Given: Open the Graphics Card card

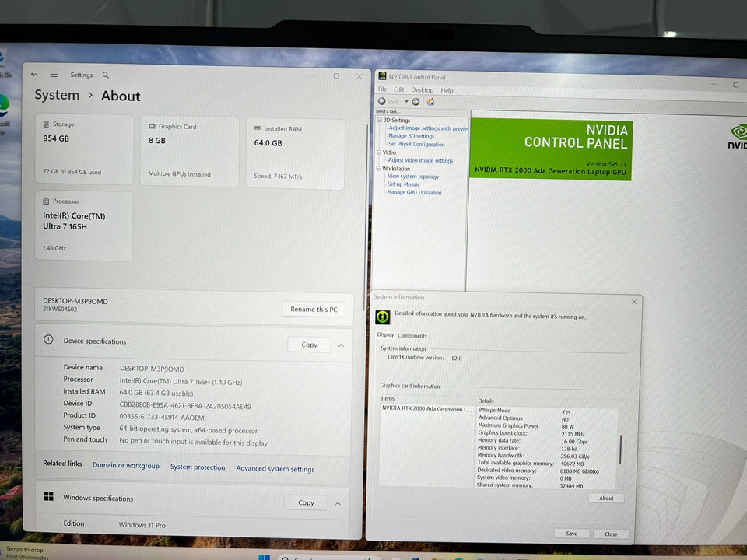Looking at the screenshot, I should tap(190, 151).
